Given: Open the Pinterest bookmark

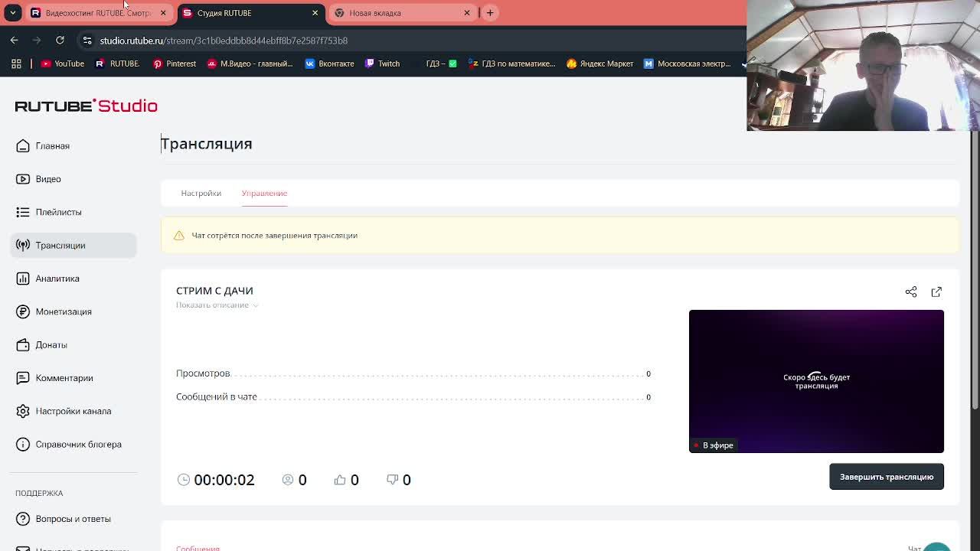Looking at the screenshot, I should [175, 64].
